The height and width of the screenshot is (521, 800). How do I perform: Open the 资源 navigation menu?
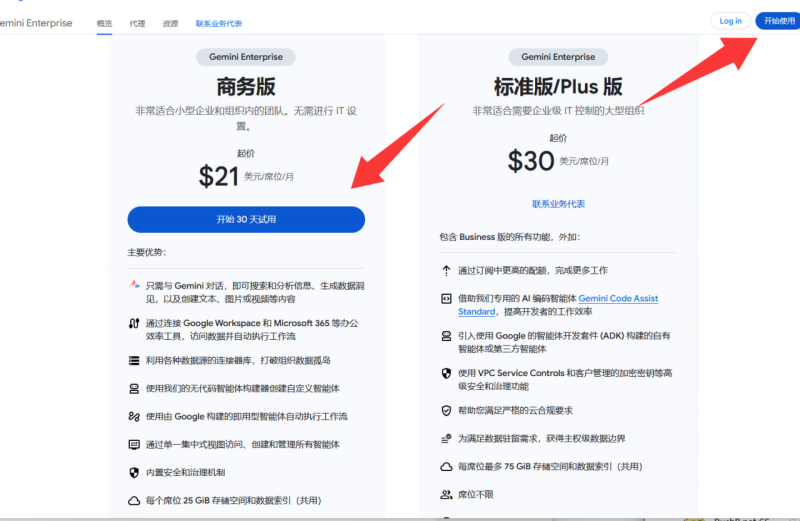170,23
